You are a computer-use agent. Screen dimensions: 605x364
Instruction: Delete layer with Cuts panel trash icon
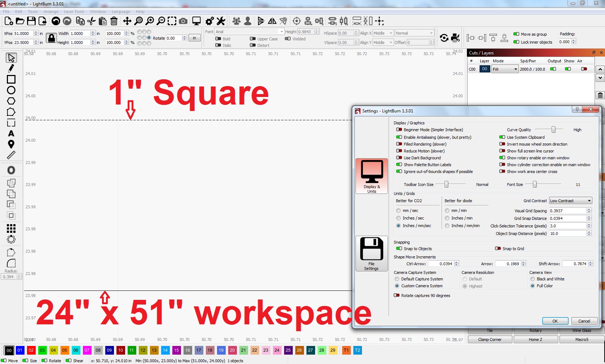(x=600, y=95)
